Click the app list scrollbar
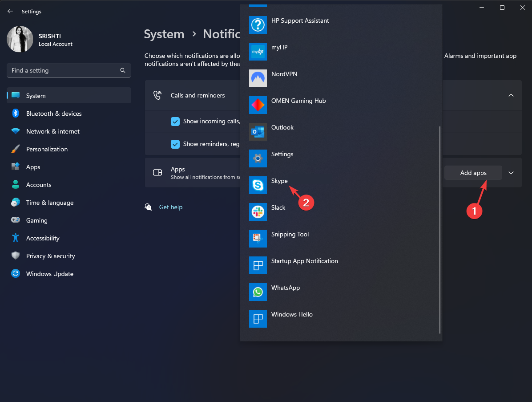This screenshot has width=532, height=402. pyautogui.click(x=440, y=230)
